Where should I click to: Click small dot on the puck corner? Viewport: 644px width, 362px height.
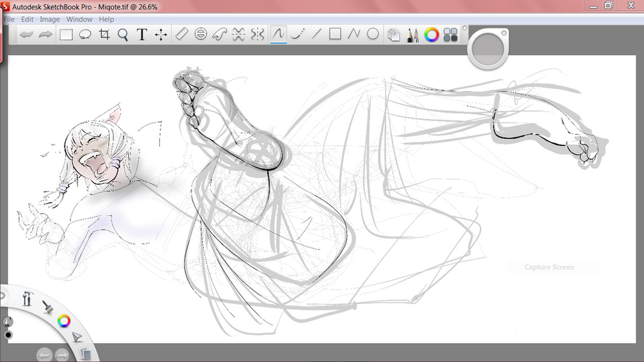pyautogui.click(x=504, y=33)
